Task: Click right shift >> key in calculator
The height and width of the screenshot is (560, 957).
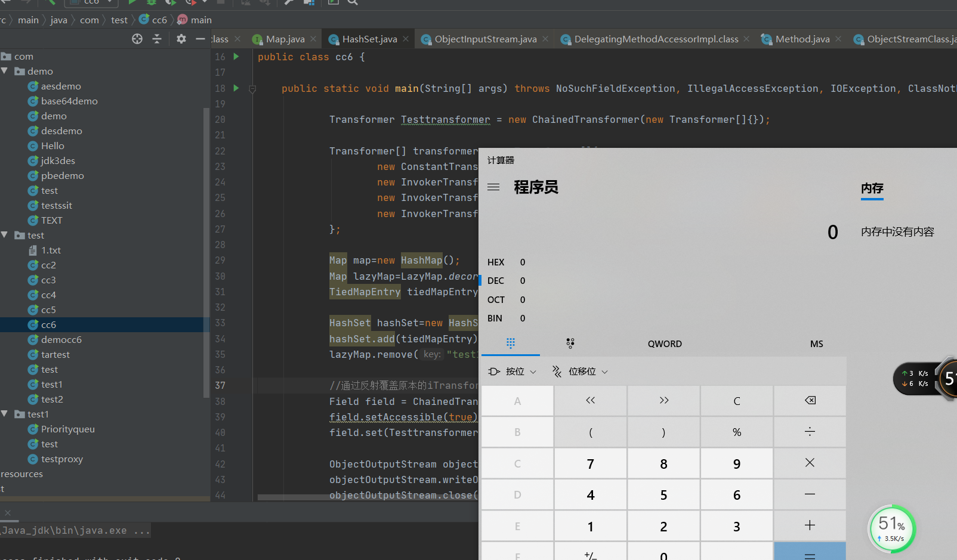Action: click(x=664, y=401)
